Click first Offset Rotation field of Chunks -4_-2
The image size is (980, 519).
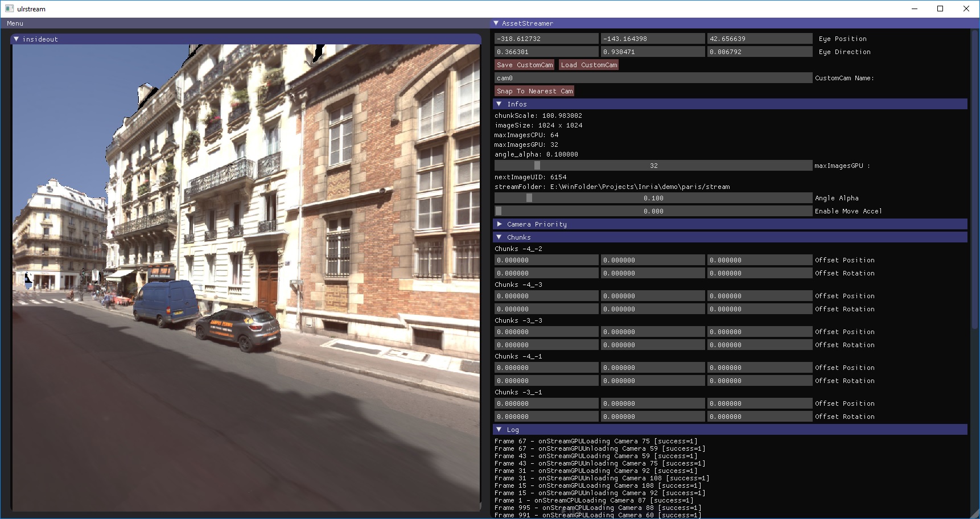546,273
